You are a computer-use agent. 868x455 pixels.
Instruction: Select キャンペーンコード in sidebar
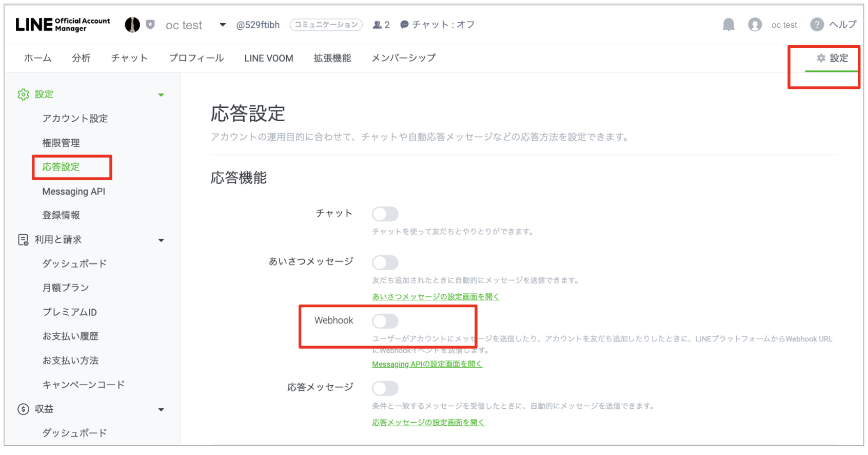coord(84,385)
